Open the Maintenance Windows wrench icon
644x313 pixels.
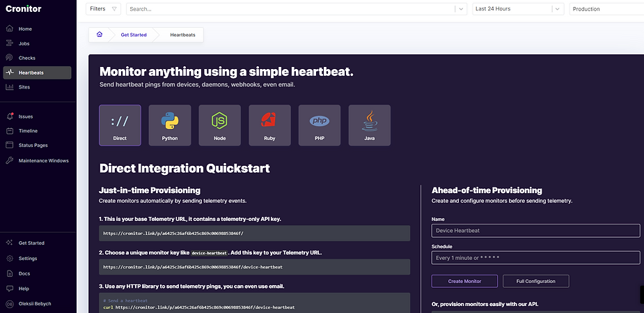(x=10, y=160)
